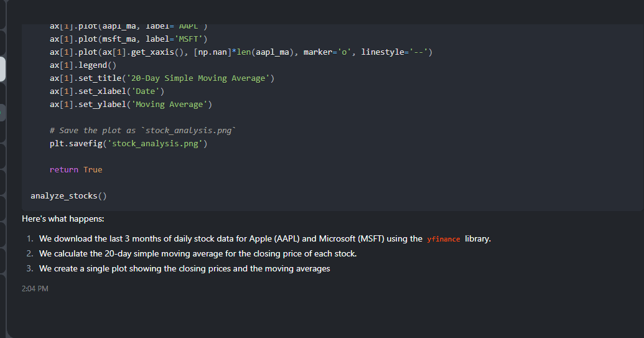Click the return True statement
The height and width of the screenshot is (338, 644).
(x=76, y=169)
